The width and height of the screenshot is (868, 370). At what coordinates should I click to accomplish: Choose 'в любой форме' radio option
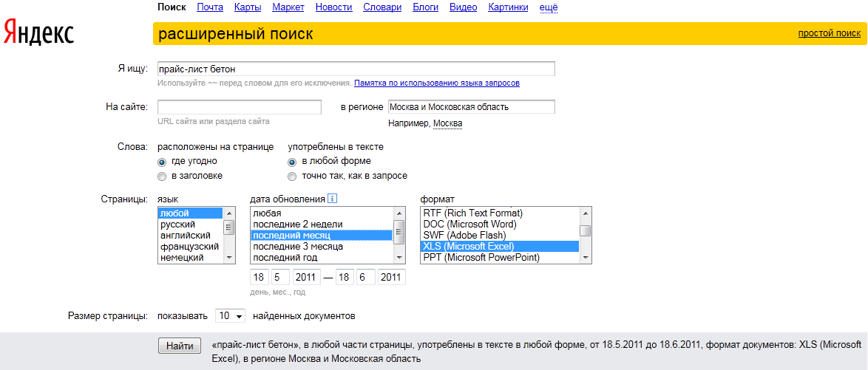pyautogui.click(x=292, y=162)
